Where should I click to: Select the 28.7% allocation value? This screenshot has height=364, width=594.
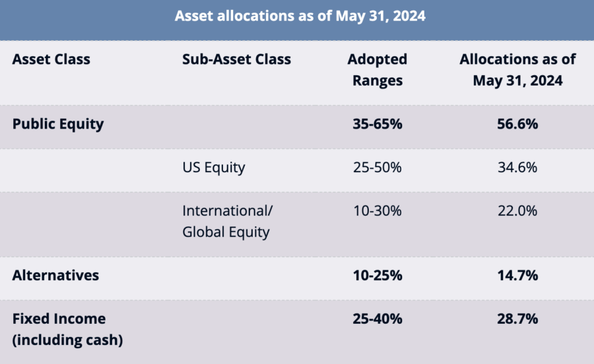(517, 319)
